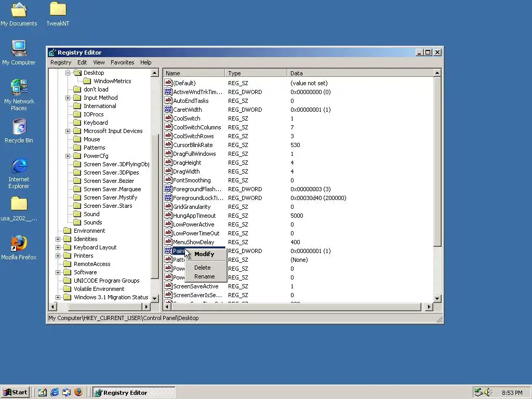Expand the Input Method key

(68, 98)
